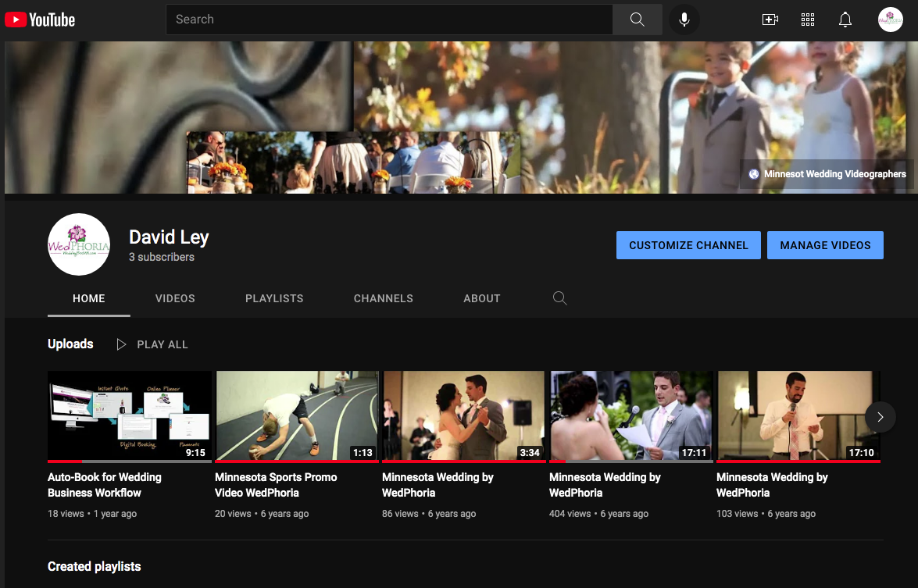The width and height of the screenshot is (918, 588).
Task: Open the notifications bell
Action: tap(845, 20)
